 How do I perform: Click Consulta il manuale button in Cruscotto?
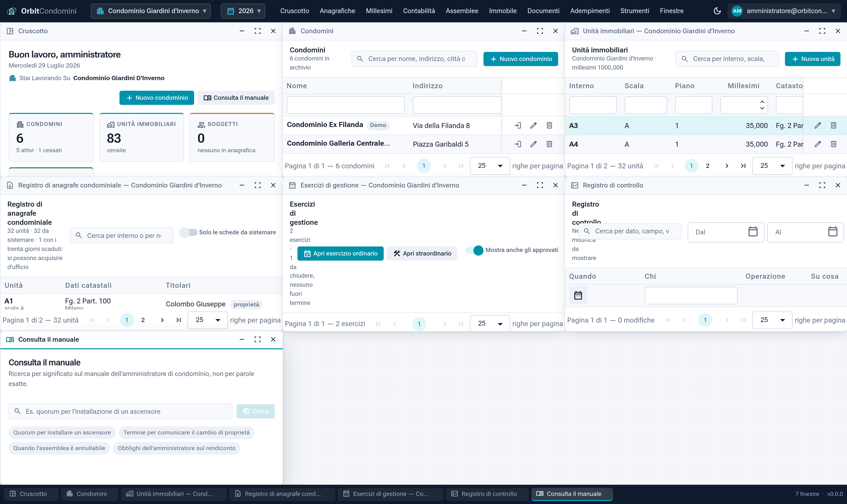coord(236,98)
